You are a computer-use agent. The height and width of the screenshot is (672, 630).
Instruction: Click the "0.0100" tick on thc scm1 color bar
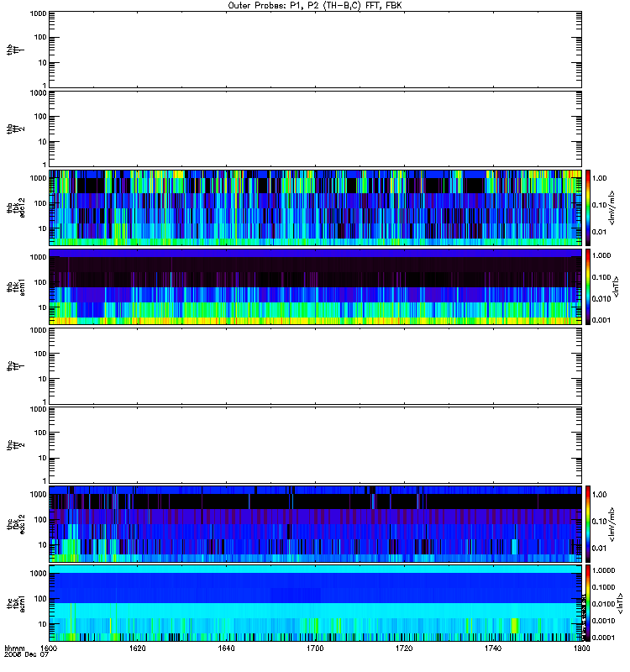(603, 604)
